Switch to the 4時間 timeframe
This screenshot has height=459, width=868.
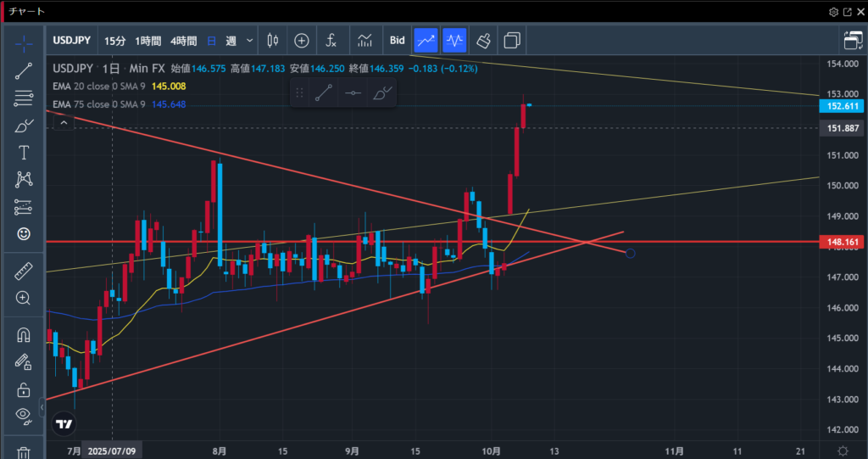click(x=183, y=40)
